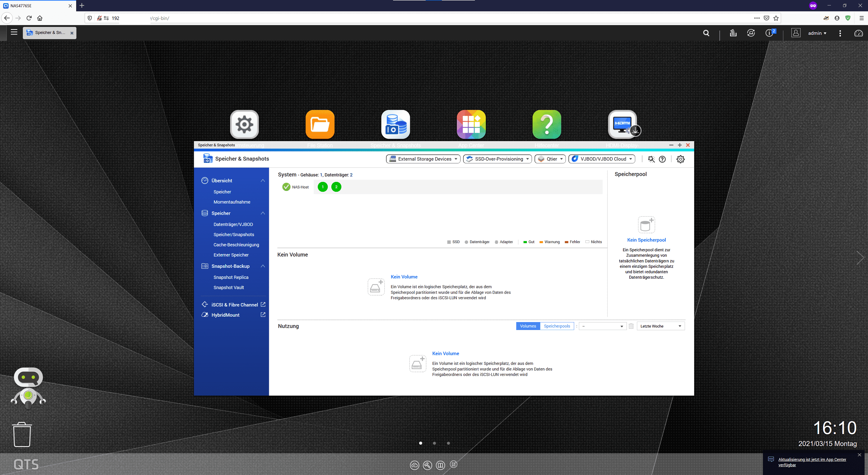Open the App Center update notification link
868x475 pixels.
pos(812,462)
